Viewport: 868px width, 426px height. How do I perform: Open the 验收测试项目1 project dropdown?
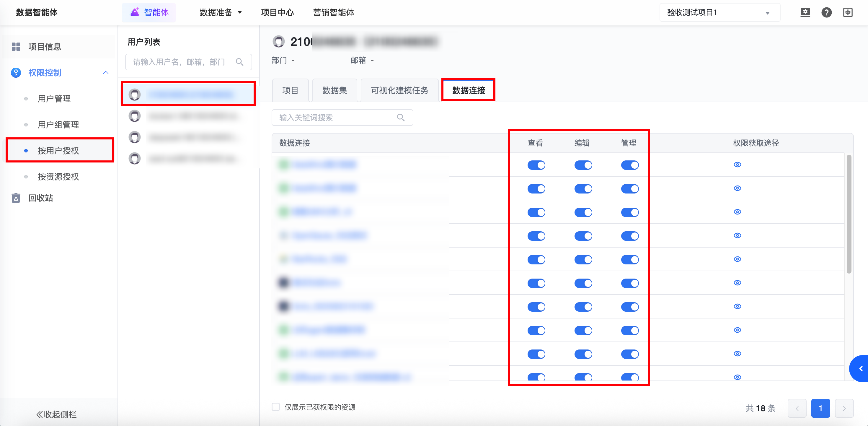coord(719,13)
